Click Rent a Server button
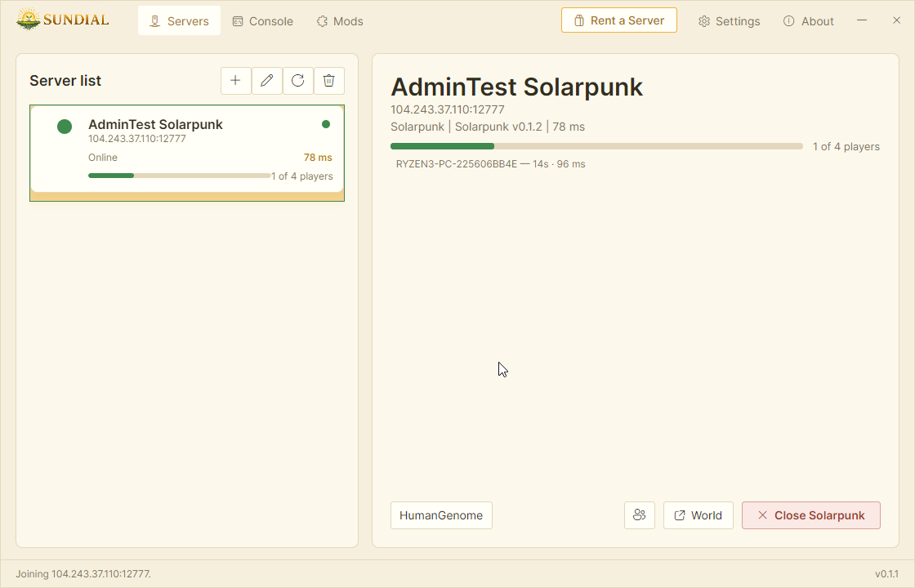Screen dimensions: 915x588 coord(619,20)
